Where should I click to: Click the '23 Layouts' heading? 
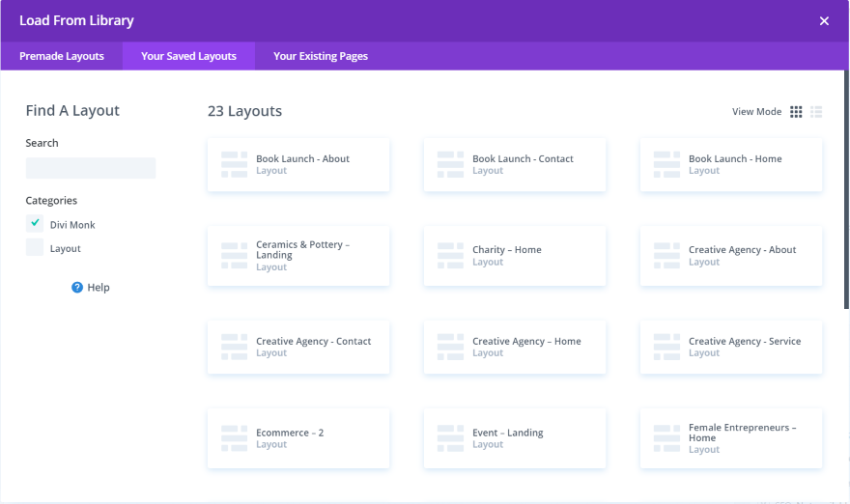click(x=244, y=111)
